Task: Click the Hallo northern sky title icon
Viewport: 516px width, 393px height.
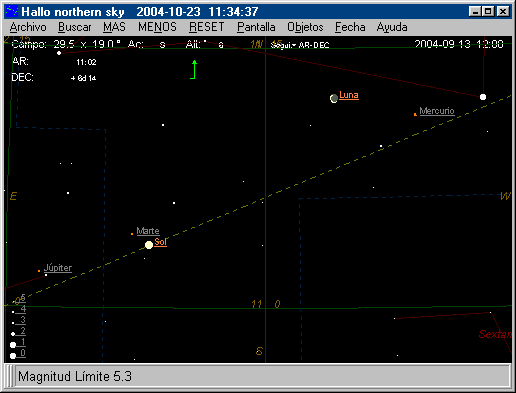Action: click(12, 12)
